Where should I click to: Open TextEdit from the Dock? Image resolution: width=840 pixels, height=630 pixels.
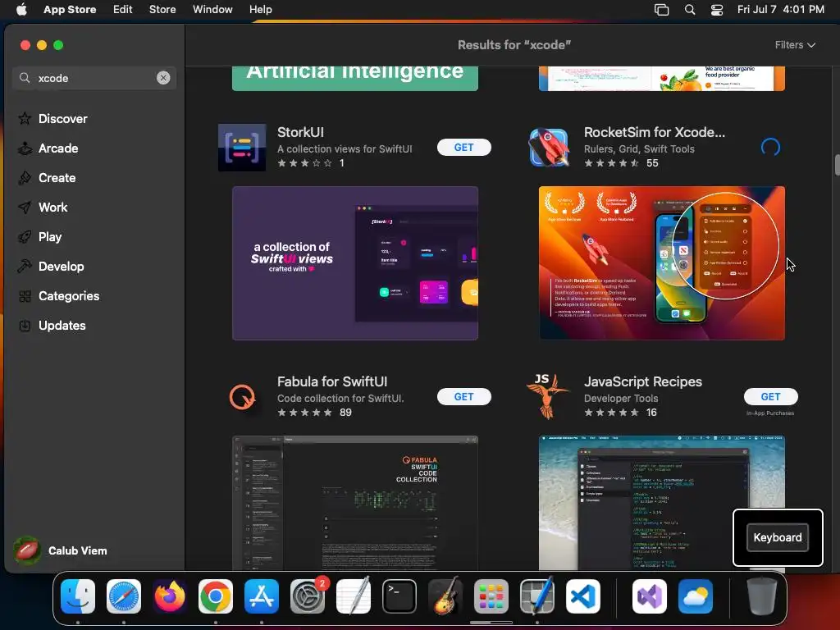(354, 596)
